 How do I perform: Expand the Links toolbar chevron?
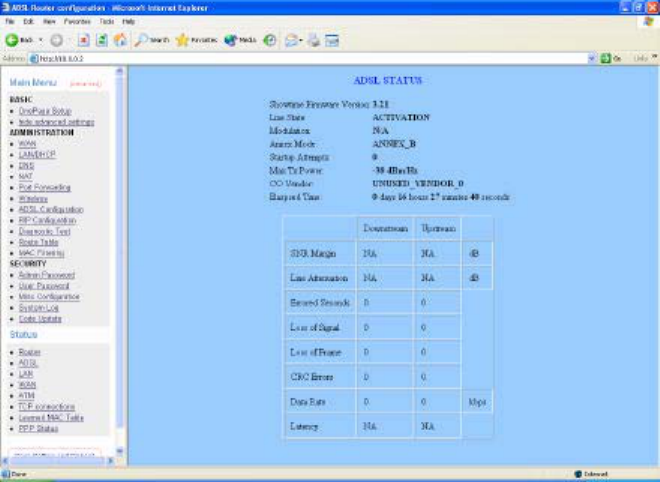tap(655, 57)
